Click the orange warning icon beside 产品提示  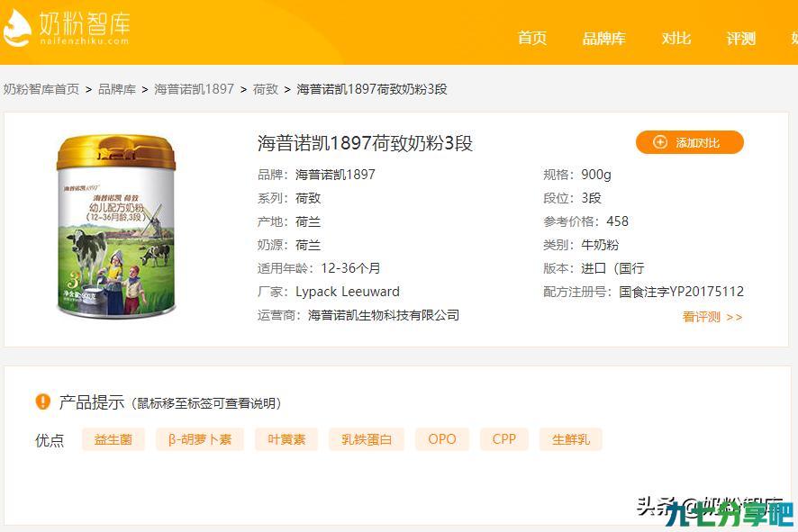click(42, 401)
